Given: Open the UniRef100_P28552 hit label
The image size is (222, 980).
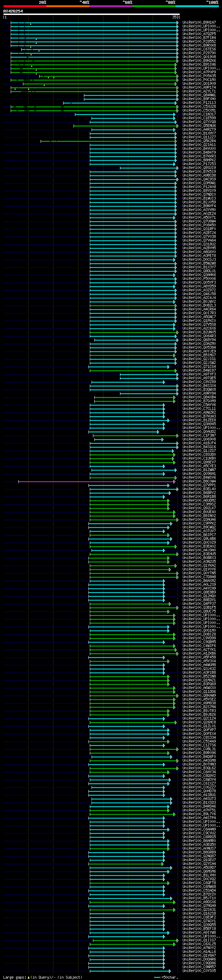Looking at the screenshot, I should click(x=199, y=41).
